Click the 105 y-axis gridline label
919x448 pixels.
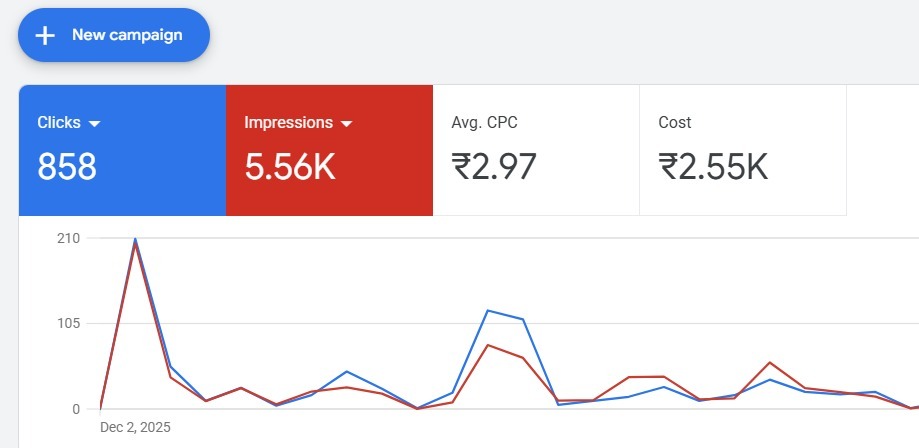click(x=69, y=323)
